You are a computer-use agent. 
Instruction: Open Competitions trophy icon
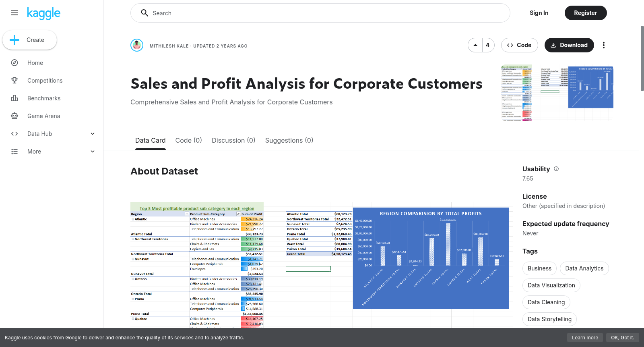point(14,81)
